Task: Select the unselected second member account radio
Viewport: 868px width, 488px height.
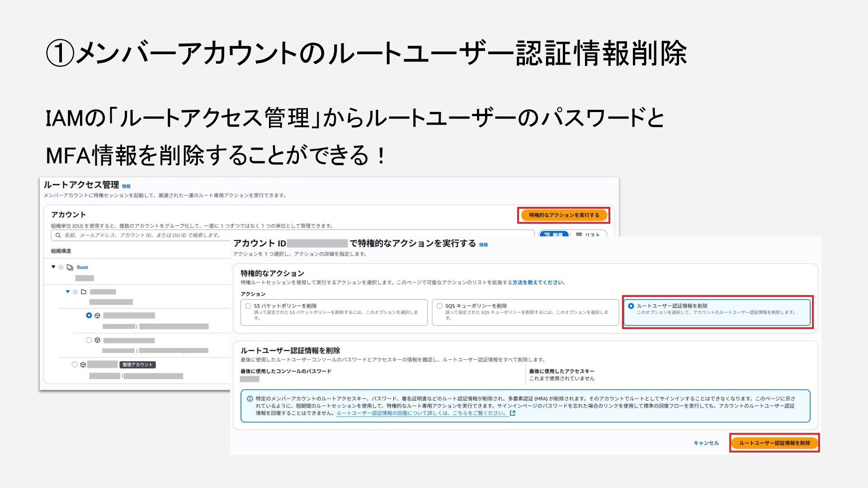Action: coord(89,340)
